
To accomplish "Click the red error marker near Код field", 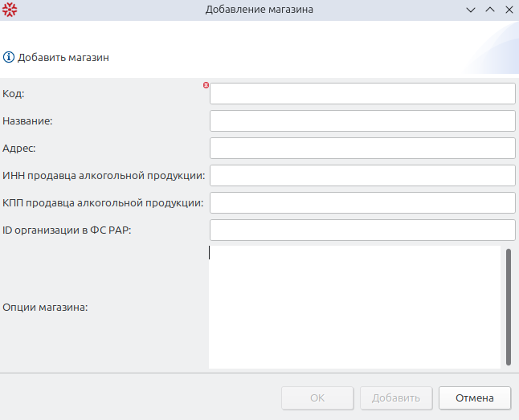I will (206, 85).
